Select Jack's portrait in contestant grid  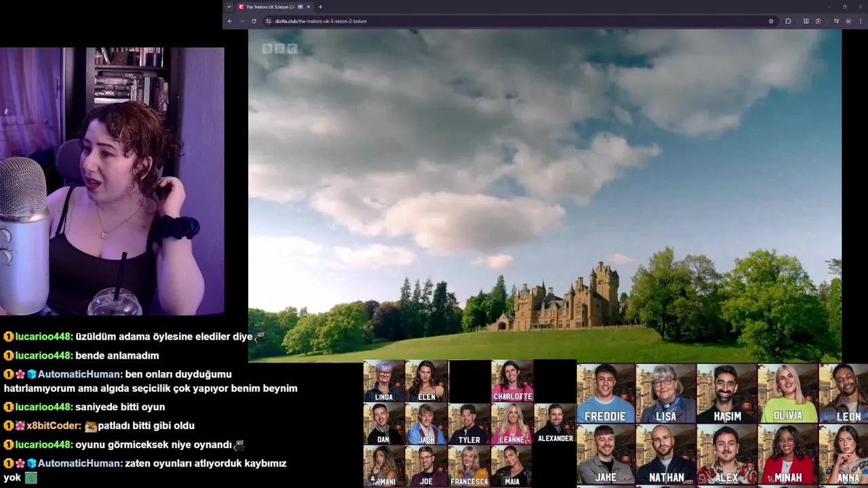pyautogui.click(x=427, y=424)
